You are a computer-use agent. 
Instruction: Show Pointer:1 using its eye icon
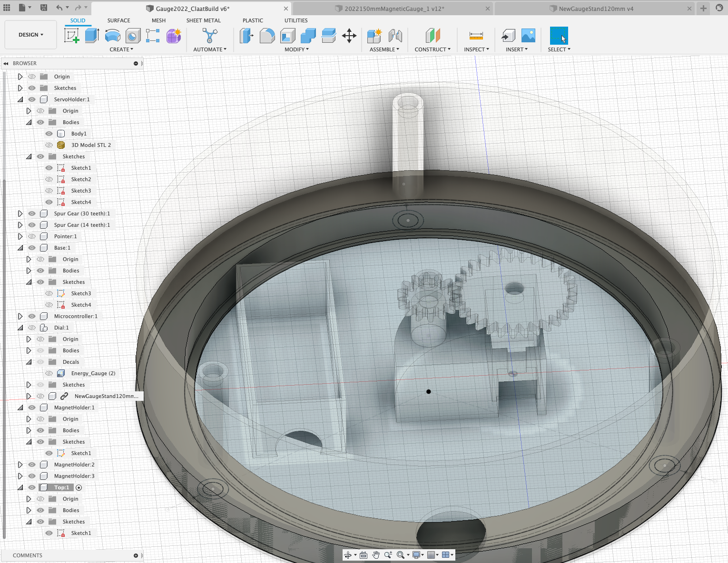(32, 236)
